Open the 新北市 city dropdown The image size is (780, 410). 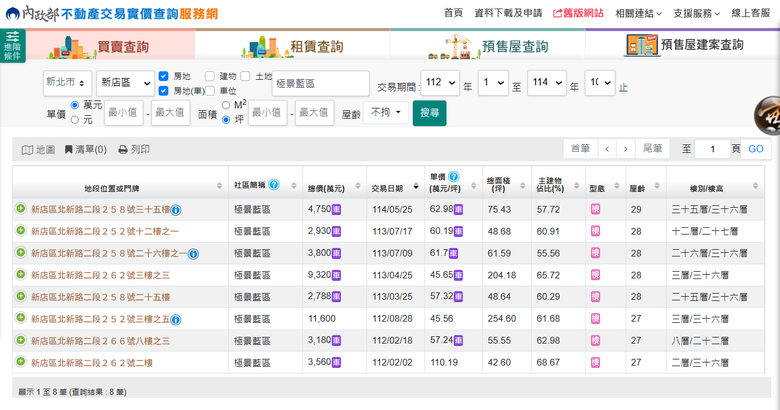pyautogui.click(x=67, y=84)
